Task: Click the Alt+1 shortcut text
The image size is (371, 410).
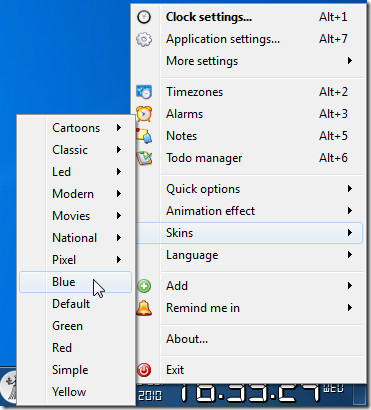Action: [x=333, y=17]
